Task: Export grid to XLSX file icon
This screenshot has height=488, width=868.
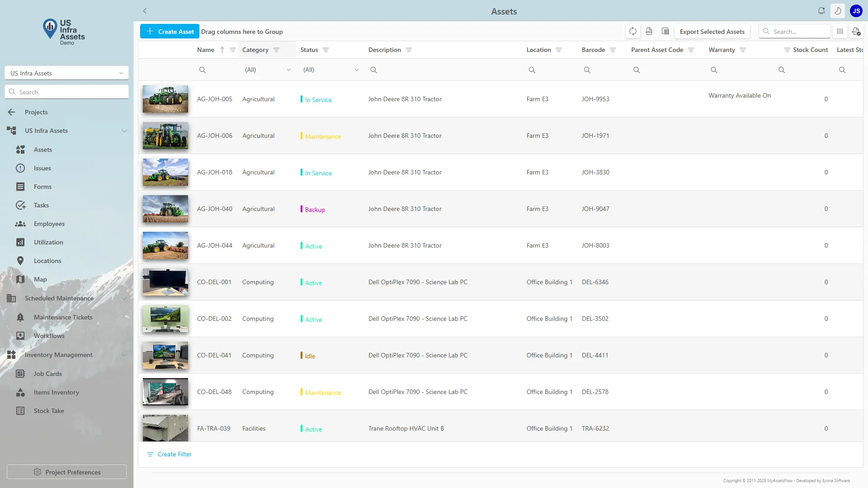Action: click(x=649, y=32)
